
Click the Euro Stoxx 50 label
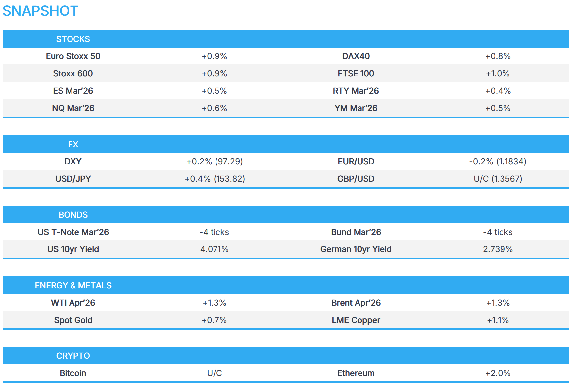(x=73, y=56)
